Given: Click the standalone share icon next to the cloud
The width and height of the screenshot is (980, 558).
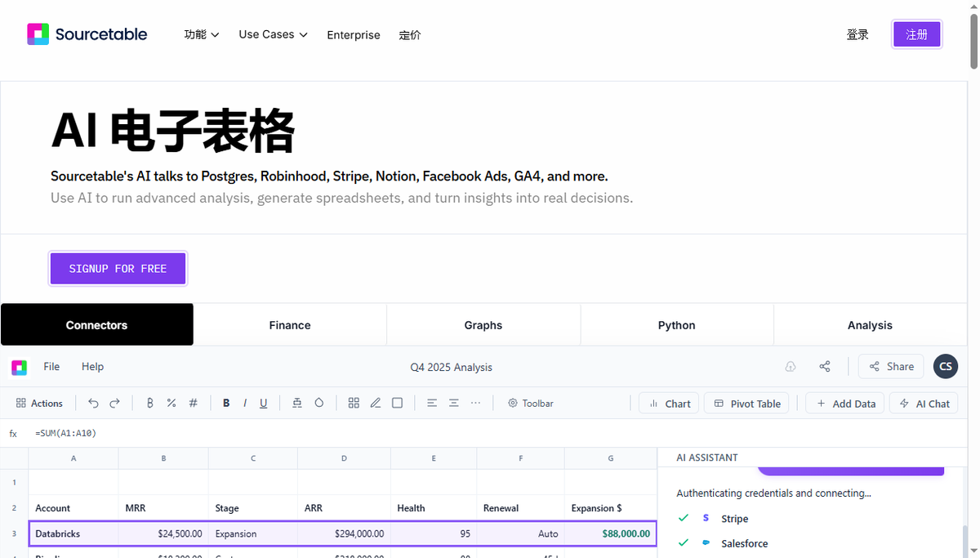Looking at the screenshot, I should [825, 367].
